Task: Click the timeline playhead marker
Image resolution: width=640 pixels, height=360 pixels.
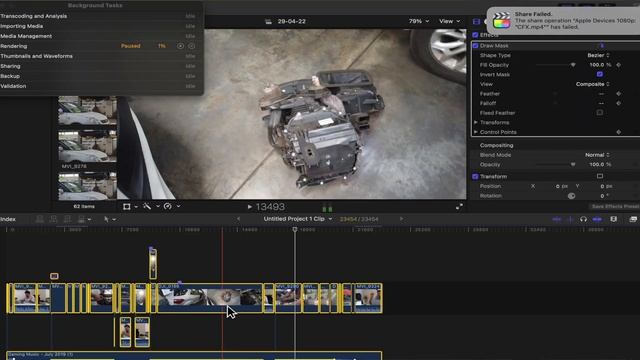Action: pos(295,230)
